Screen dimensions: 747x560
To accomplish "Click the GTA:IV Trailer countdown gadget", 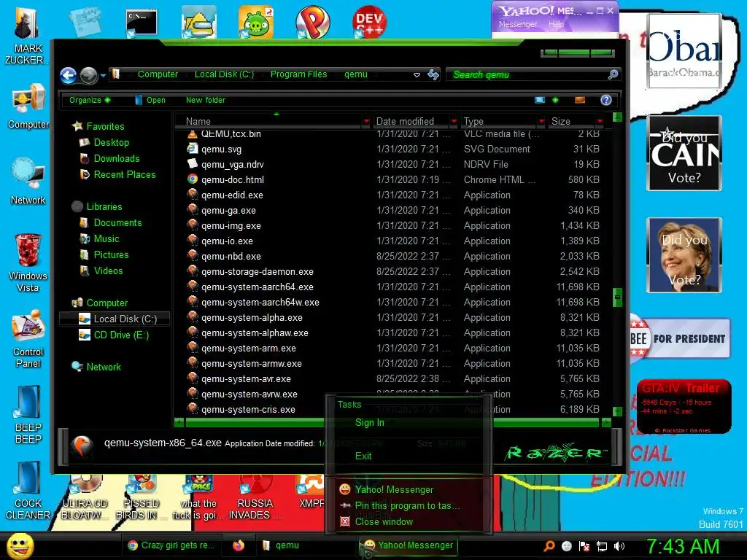I will click(684, 407).
